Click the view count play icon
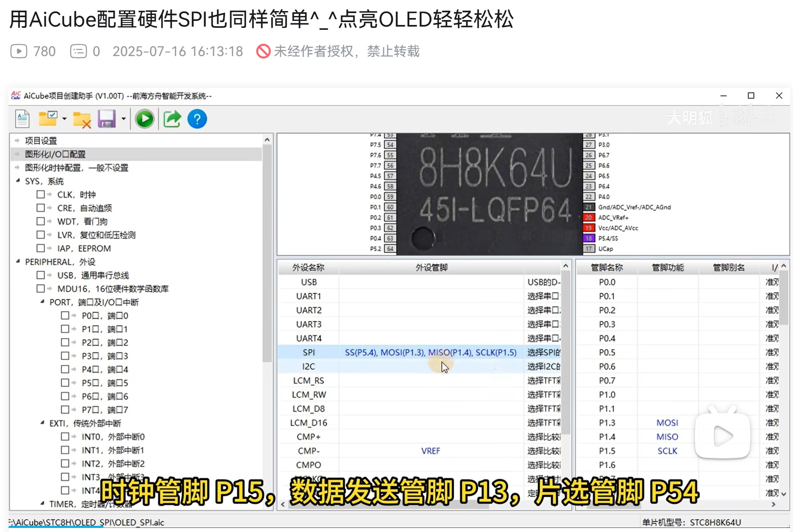 (19, 51)
